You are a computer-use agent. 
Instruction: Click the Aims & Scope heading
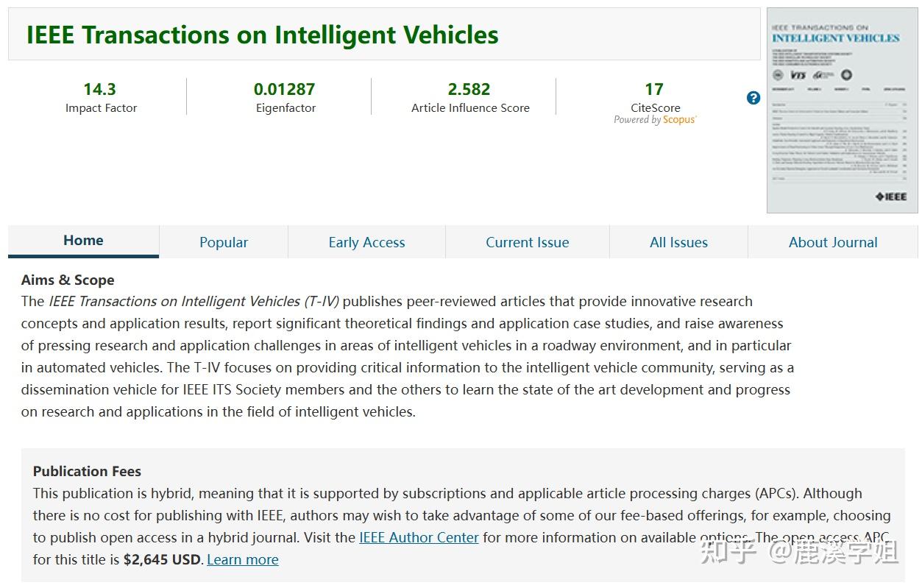tap(68, 280)
